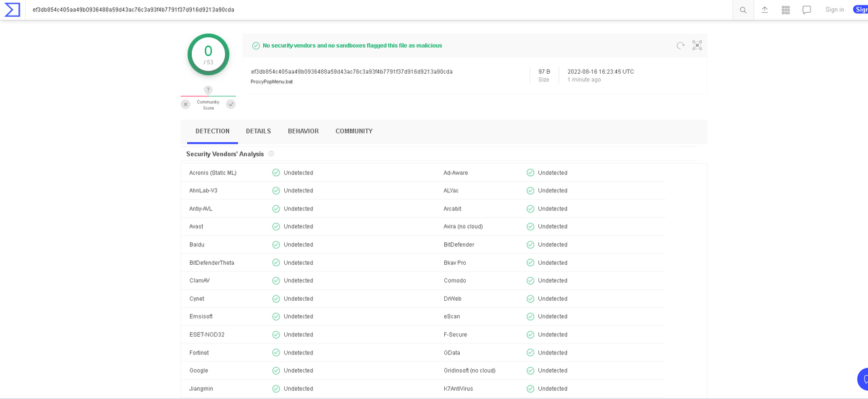Open the apps grid icon
Image resolution: width=868 pixels, height=399 pixels.
[x=785, y=10]
